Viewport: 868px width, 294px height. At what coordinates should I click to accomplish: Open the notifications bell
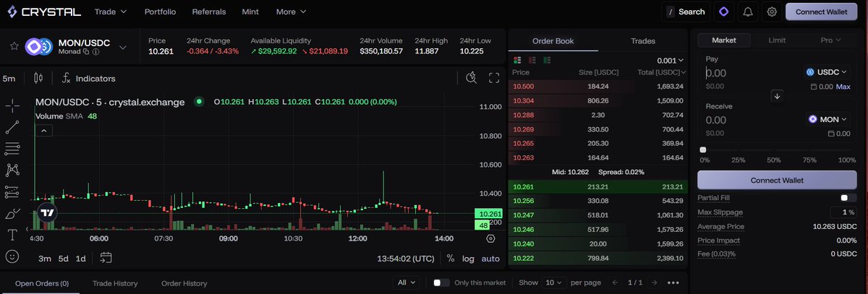pos(748,12)
